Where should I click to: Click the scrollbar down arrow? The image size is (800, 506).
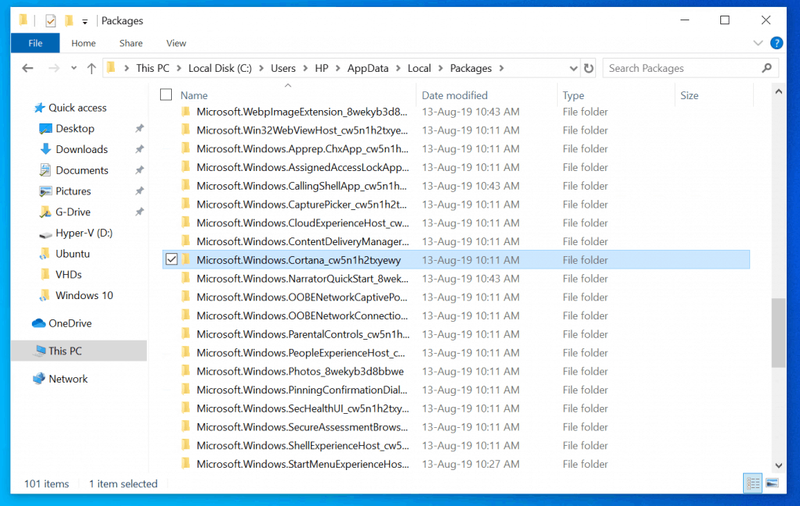tap(779, 465)
